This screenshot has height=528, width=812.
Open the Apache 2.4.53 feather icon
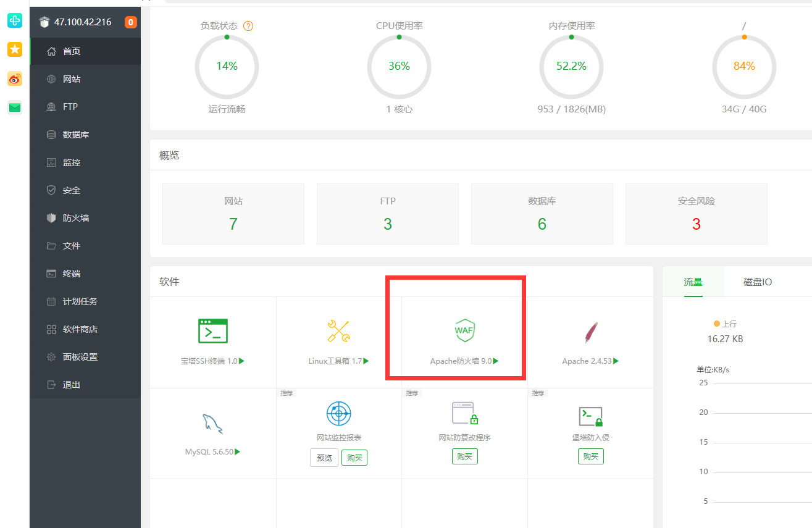click(x=590, y=332)
